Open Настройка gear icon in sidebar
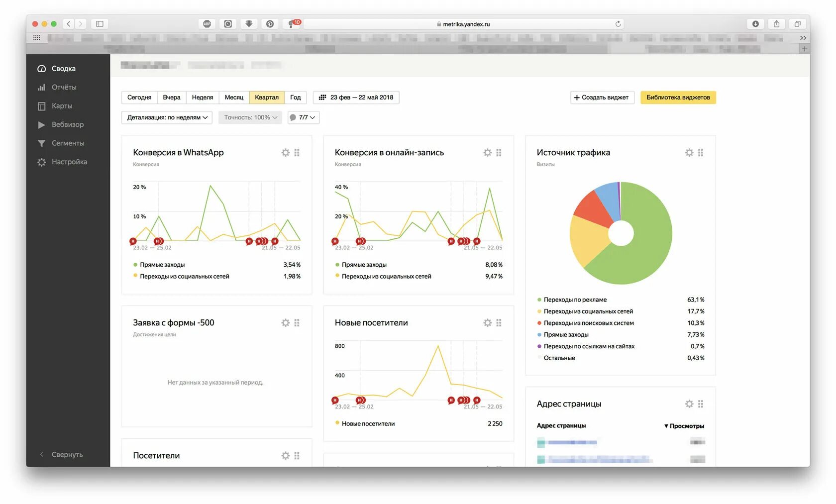This screenshot has height=504, width=836. (42, 162)
